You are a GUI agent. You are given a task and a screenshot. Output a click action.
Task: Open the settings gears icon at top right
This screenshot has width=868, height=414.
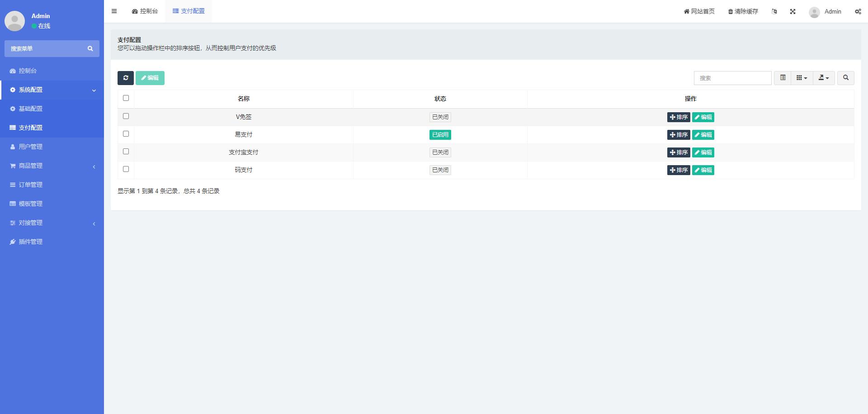pyautogui.click(x=858, y=12)
